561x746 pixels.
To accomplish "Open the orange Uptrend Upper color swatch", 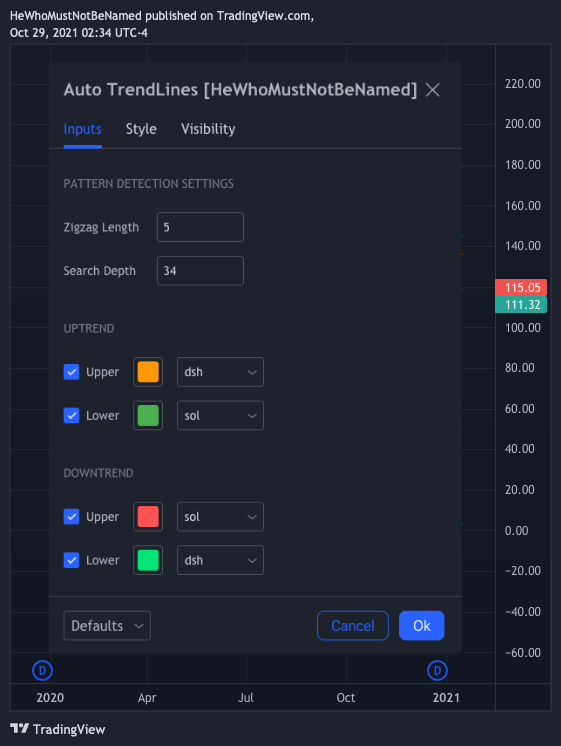I will coord(148,372).
